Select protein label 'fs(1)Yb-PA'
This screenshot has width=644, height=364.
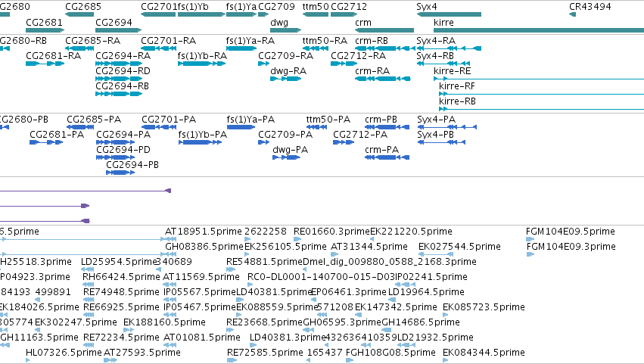[203, 135]
